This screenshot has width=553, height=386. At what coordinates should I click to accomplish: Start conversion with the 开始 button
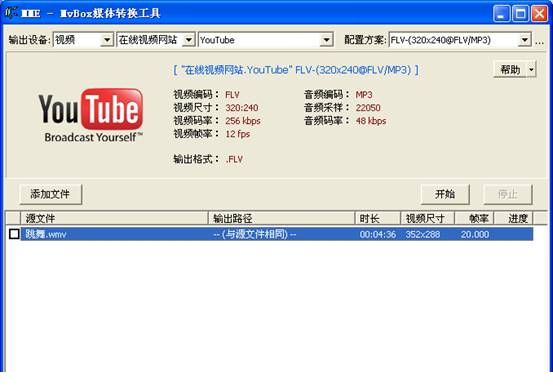(x=445, y=194)
